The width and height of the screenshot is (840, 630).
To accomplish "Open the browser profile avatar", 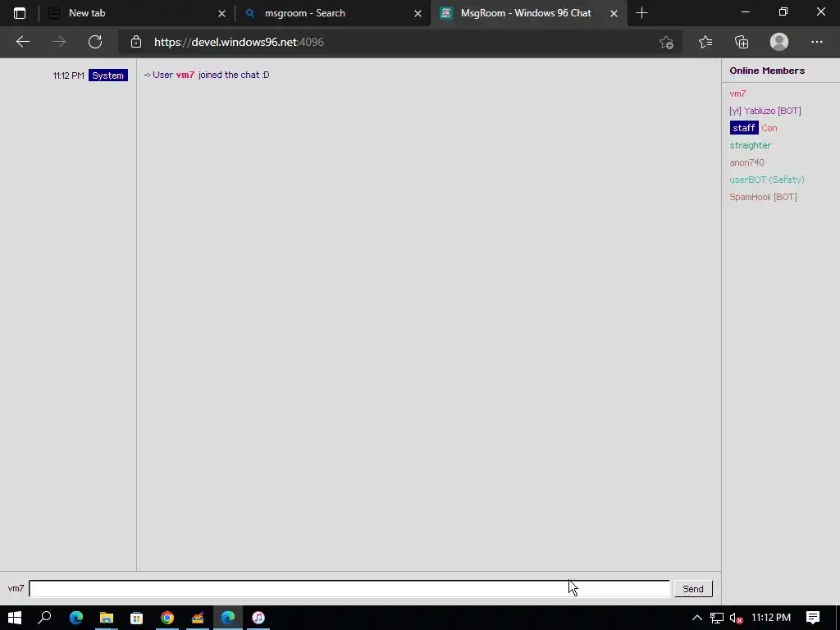I will [x=779, y=42].
